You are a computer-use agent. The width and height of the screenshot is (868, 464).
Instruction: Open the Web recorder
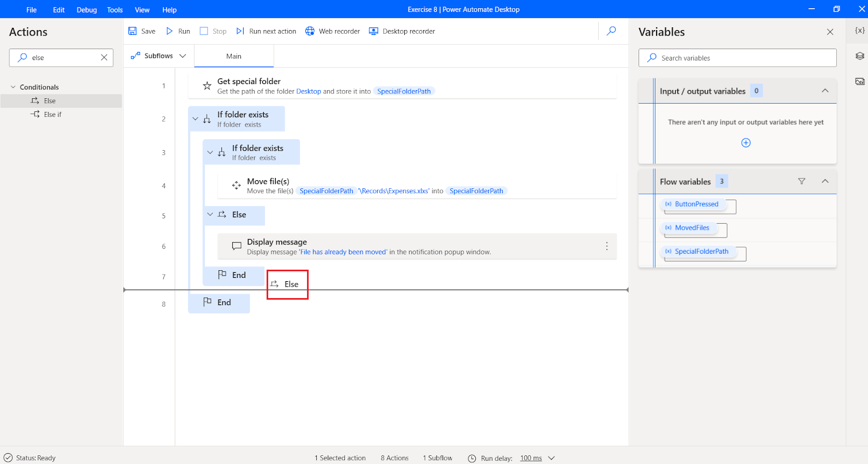[333, 31]
